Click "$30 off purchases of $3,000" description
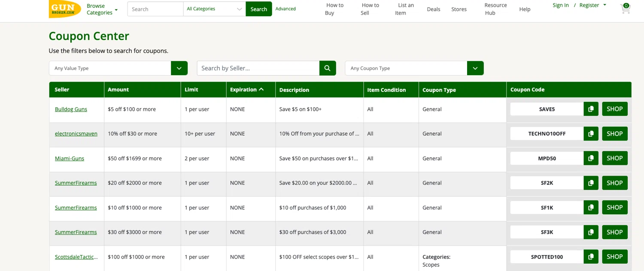This screenshot has height=271, width=644. (313, 232)
